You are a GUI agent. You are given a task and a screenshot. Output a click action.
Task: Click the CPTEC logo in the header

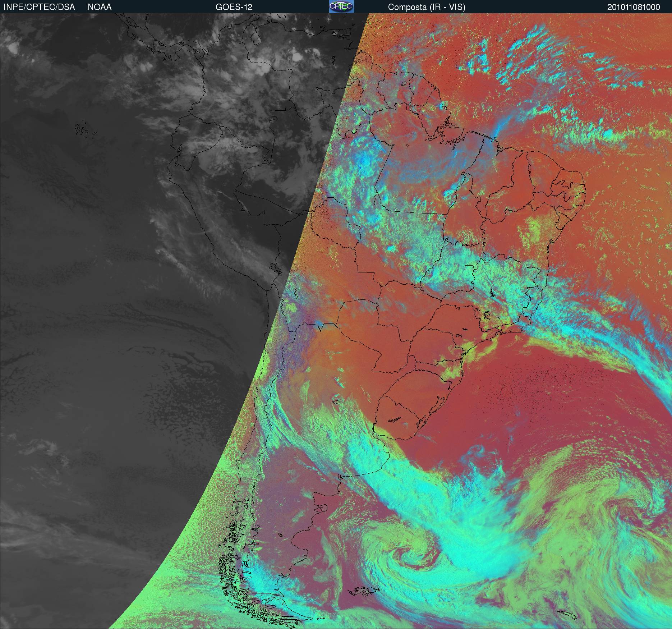tap(341, 6)
